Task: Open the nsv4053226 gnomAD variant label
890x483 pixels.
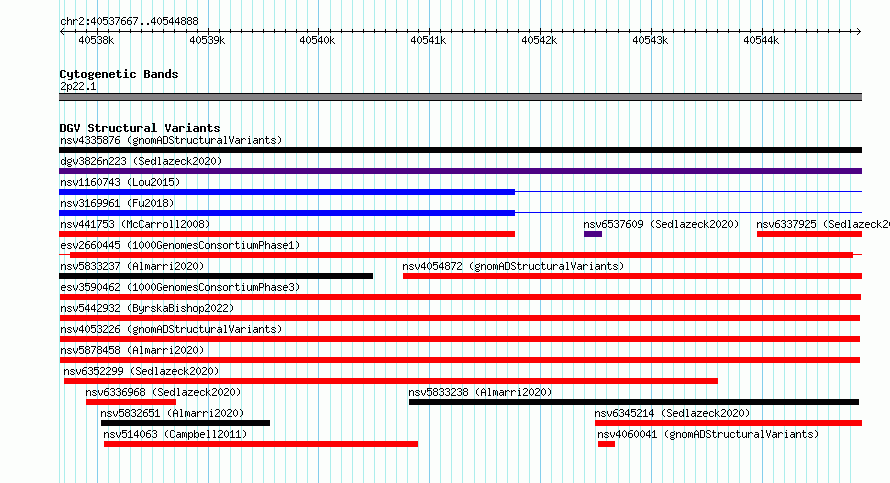Action: (x=171, y=329)
